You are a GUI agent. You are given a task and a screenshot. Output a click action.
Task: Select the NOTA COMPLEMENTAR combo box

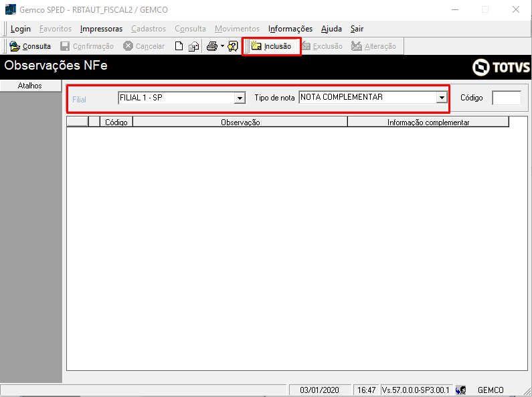click(x=373, y=97)
